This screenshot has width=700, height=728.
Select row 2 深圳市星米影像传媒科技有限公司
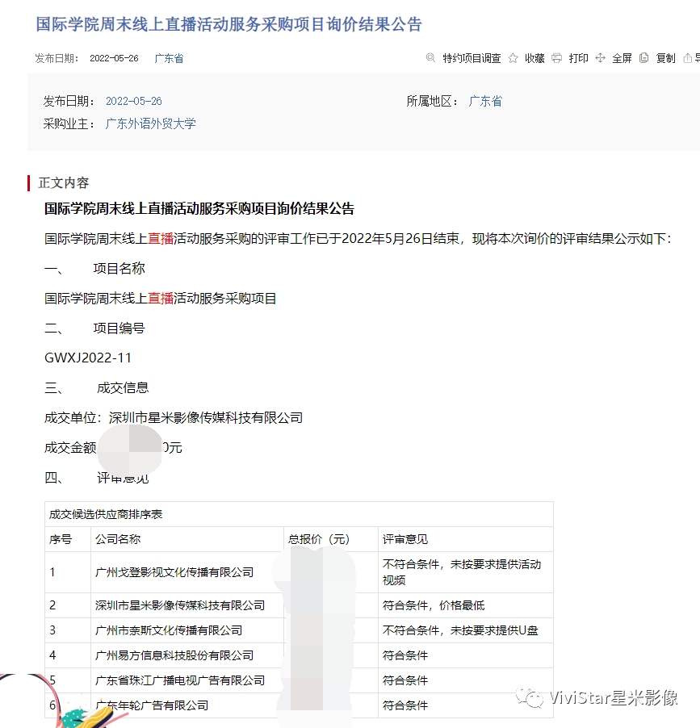coord(183,605)
